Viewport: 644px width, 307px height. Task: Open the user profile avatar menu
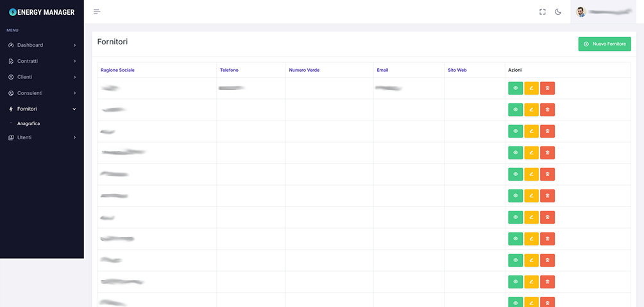580,12
